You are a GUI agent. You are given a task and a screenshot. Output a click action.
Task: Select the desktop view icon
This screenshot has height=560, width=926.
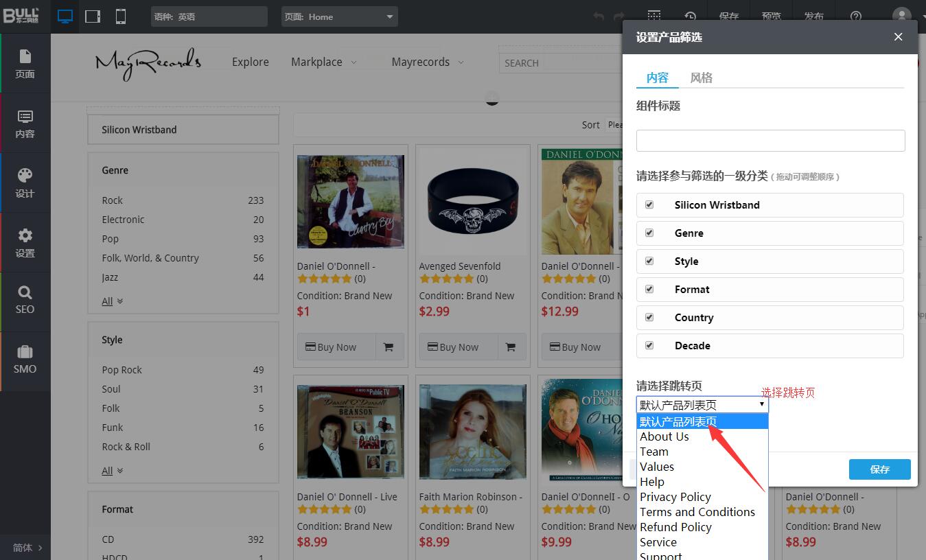pos(65,16)
